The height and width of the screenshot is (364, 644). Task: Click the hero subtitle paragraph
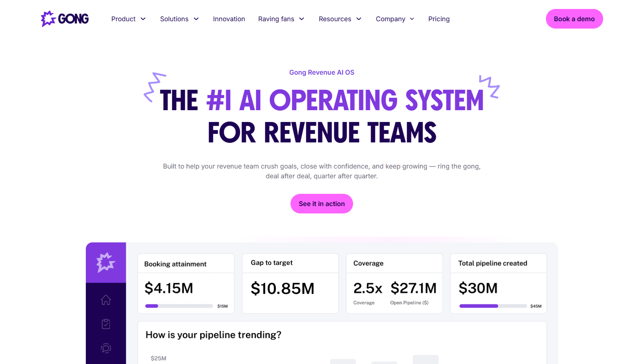[x=322, y=171]
